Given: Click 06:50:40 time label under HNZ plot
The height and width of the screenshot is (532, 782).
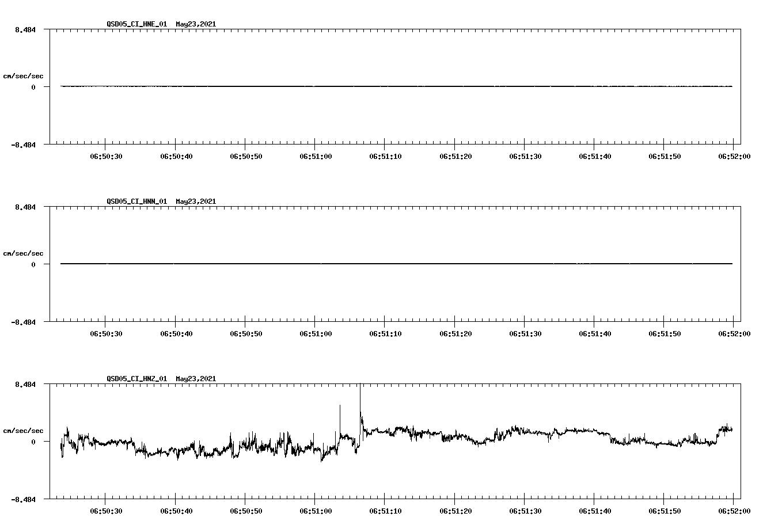Looking at the screenshot, I should pos(176,511).
